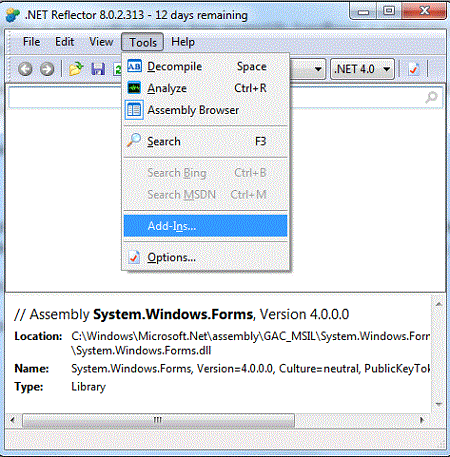Open options via the toolbar checkmark icon
The image size is (450, 457).
point(414,69)
